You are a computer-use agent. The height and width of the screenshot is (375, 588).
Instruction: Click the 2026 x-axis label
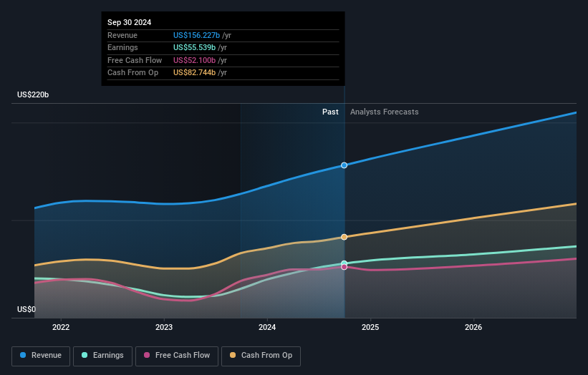click(x=473, y=327)
